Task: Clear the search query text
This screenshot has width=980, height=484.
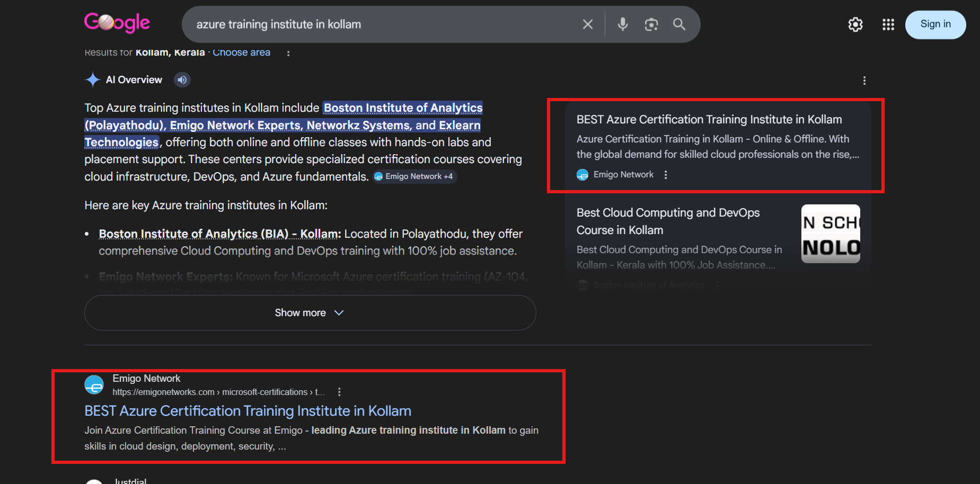Action: 587,24
